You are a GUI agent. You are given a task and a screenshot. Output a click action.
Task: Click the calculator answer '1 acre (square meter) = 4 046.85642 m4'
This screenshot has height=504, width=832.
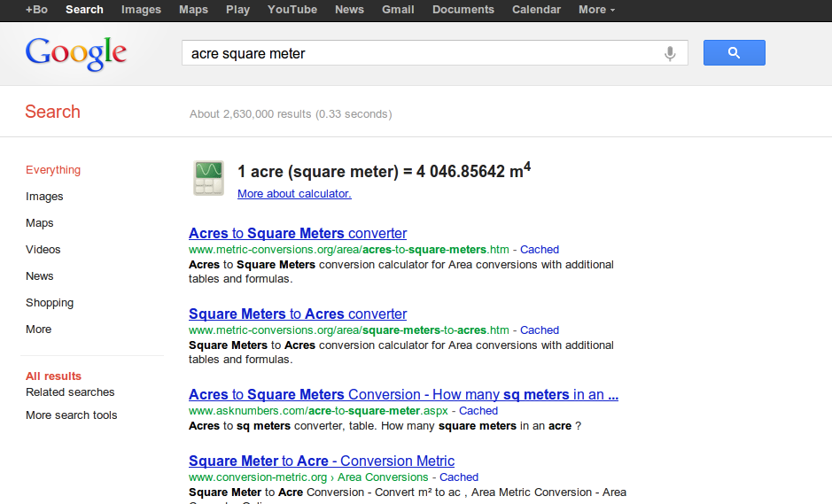coord(385,171)
